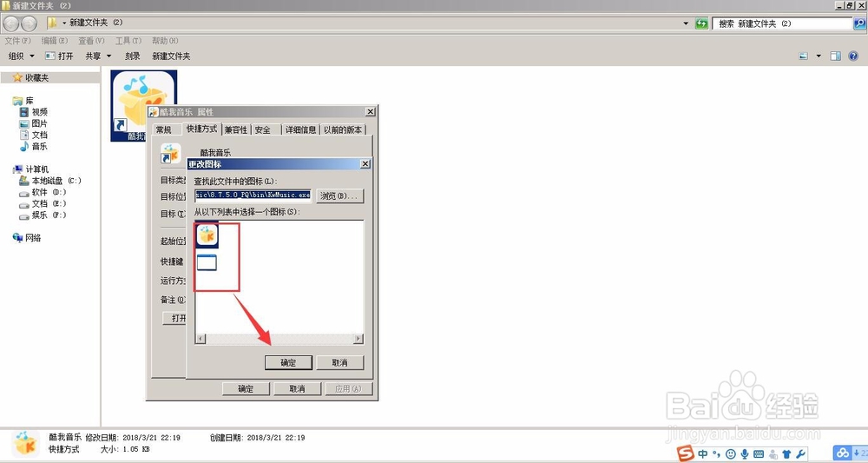Open 娱乐 (F:) drive
Viewport: 868px width, 463px height.
pyautogui.click(x=43, y=215)
